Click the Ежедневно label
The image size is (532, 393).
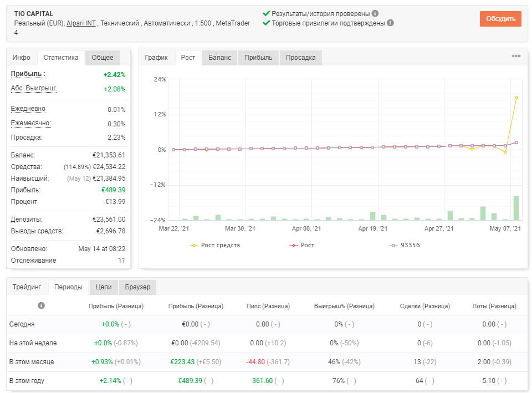pos(28,109)
